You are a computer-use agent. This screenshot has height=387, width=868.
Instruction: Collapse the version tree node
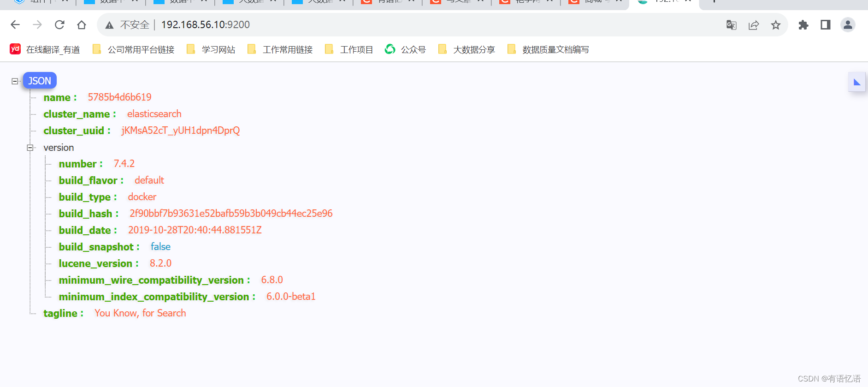[30, 148]
